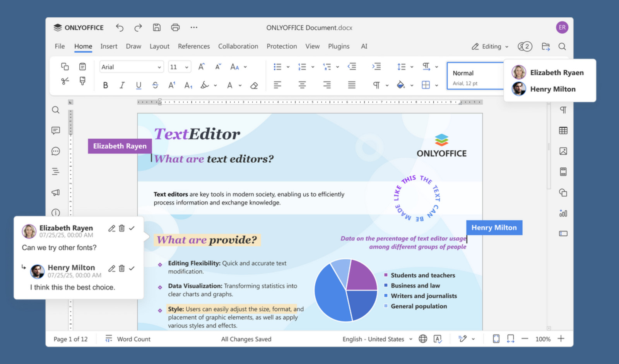Click the Redo arrow in title bar
Screen dimensions: 619x364
(x=138, y=27)
